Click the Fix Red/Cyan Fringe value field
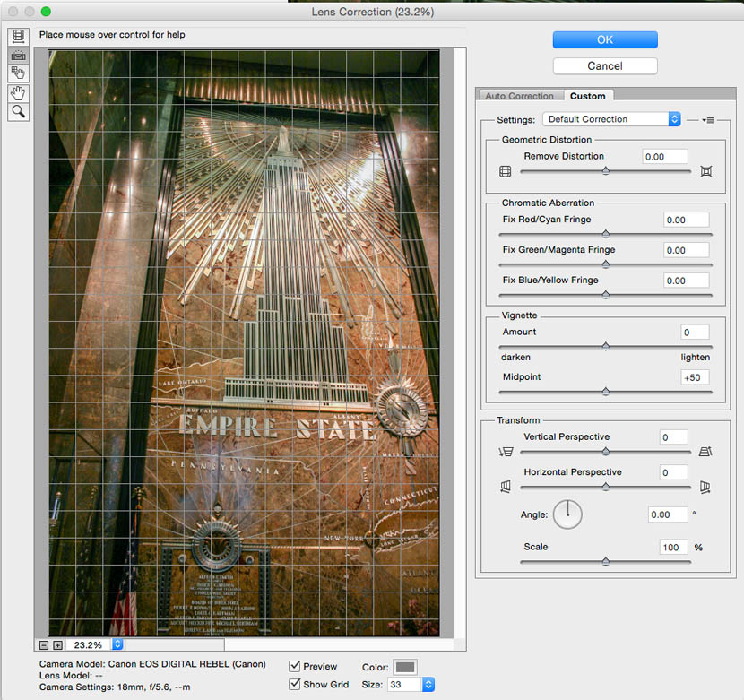Screen dimensions: 744x700 [x=686, y=220]
